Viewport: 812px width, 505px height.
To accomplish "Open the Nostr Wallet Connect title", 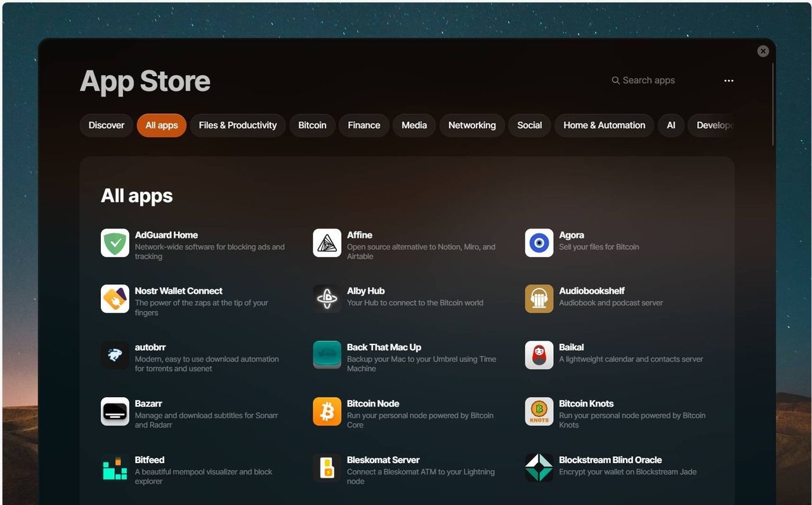I will [x=179, y=291].
